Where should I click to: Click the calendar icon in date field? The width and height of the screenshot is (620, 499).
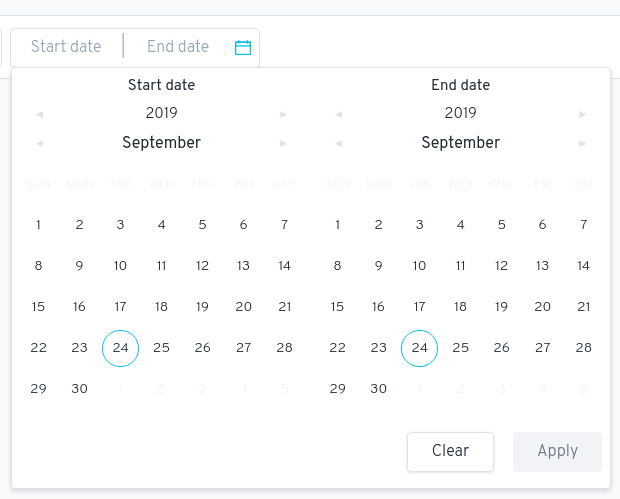point(242,47)
